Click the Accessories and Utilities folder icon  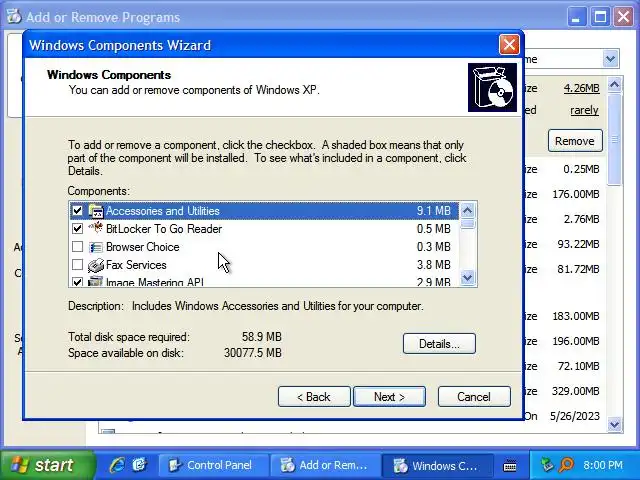click(96, 211)
